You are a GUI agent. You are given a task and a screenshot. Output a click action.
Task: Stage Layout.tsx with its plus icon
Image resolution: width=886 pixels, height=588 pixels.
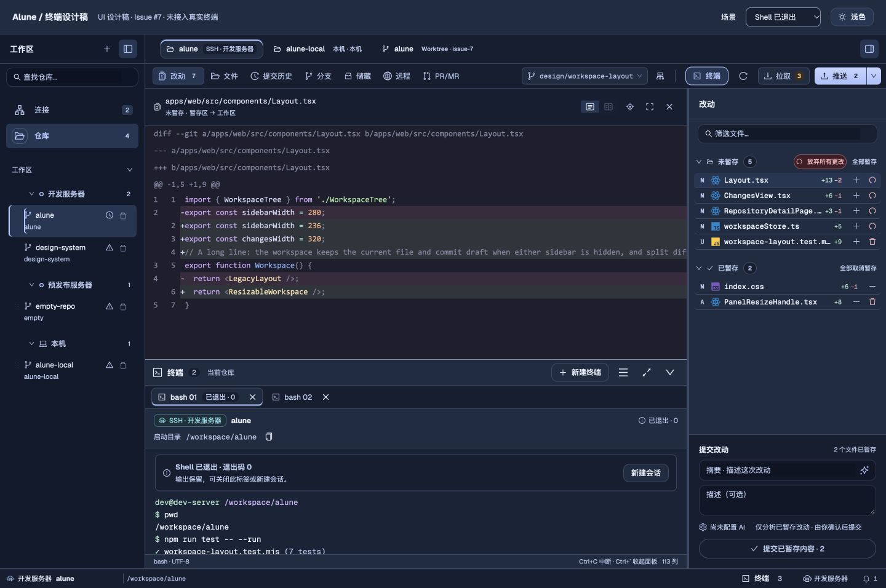(x=856, y=180)
